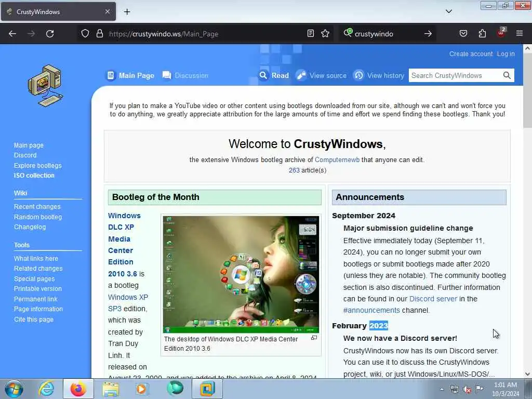Click the muted volume tray icon
The width and height of the screenshot is (532, 399).
pyautogui.click(x=467, y=389)
